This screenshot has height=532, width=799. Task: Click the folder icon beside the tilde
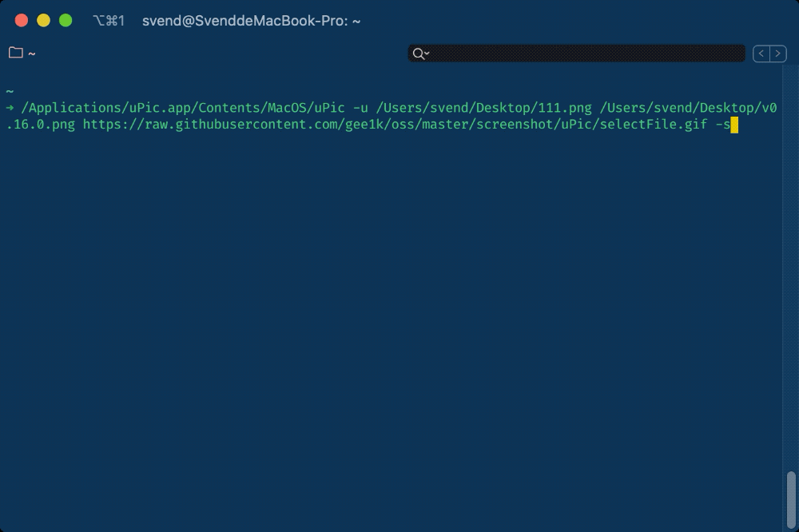coord(16,53)
